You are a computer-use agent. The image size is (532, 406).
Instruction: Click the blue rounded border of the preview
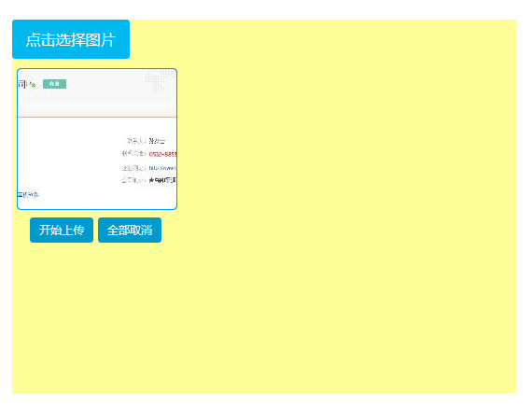click(97, 69)
